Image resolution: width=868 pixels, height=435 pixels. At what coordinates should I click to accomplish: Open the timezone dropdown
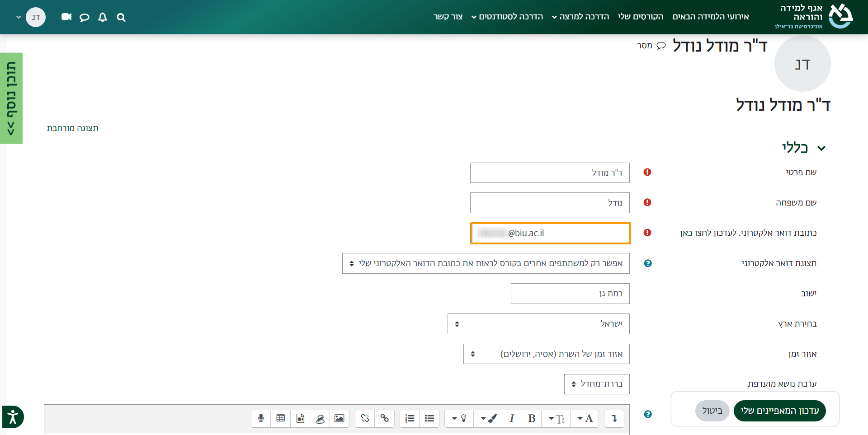pos(546,354)
